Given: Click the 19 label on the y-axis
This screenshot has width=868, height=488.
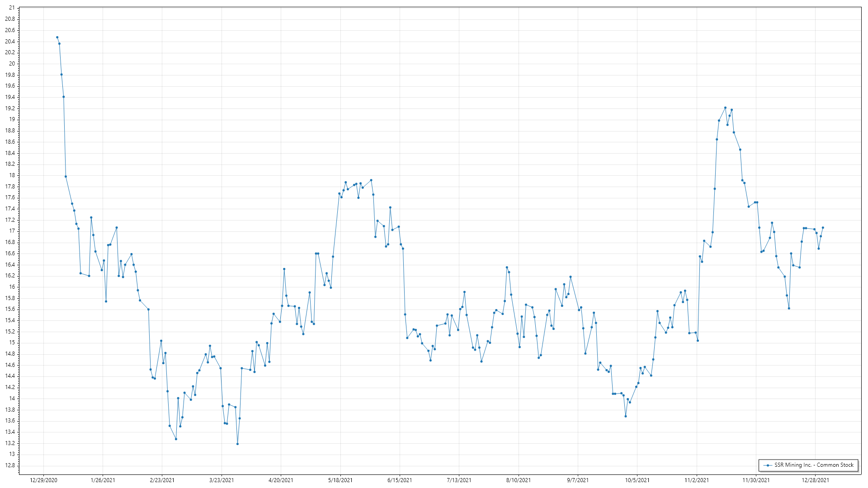Looking at the screenshot, I should 12,119.
